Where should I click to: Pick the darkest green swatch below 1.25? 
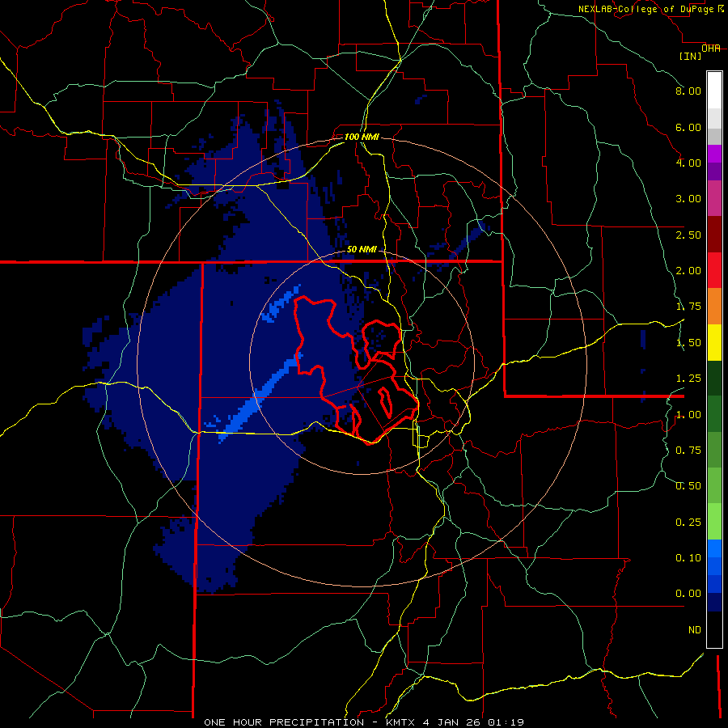(714, 379)
